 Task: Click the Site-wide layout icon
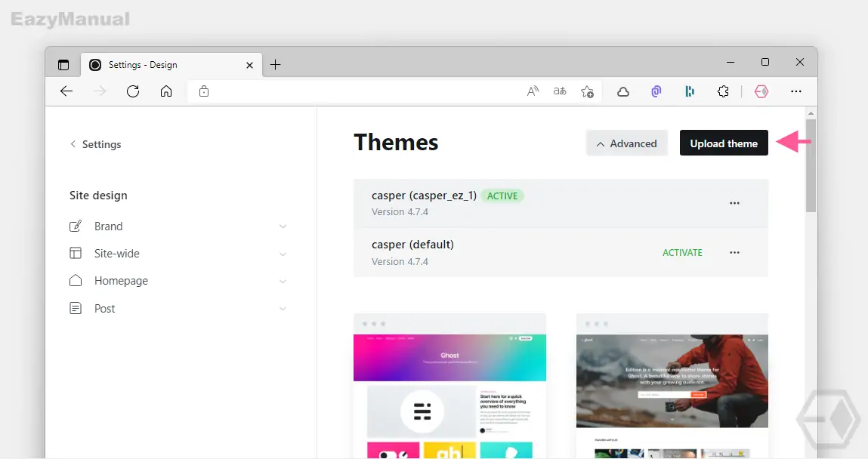[76, 253]
